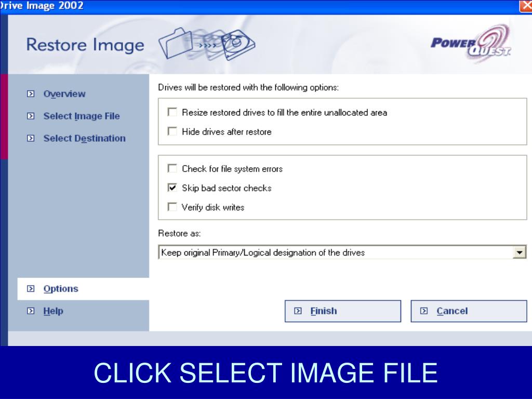This screenshot has height=399, width=532.
Task: Click the arrow icon inside Cancel button
Action: (x=424, y=311)
